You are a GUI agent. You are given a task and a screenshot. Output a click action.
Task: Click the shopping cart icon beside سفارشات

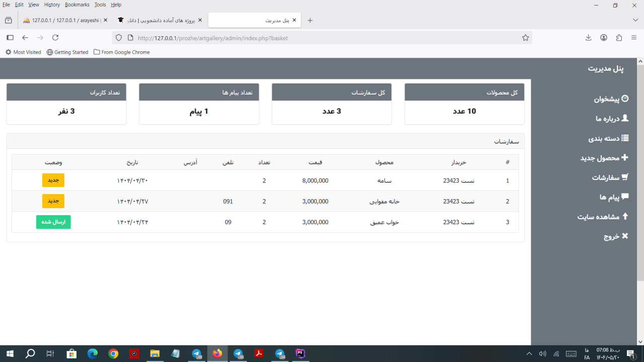(625, 177)
